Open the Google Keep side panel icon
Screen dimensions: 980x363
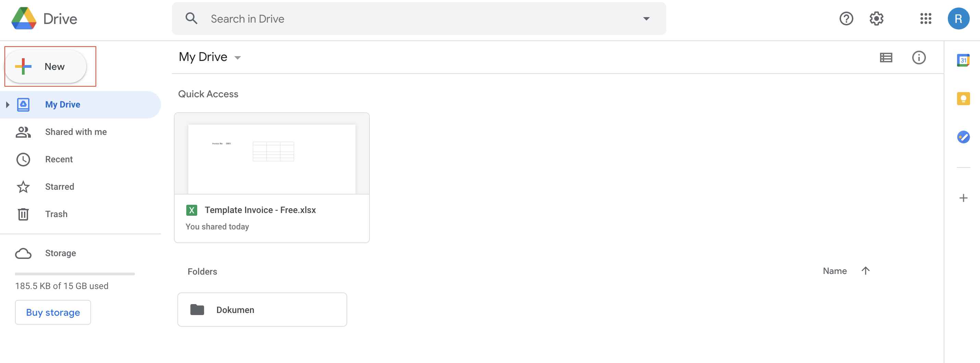click(x=963, y=99)
